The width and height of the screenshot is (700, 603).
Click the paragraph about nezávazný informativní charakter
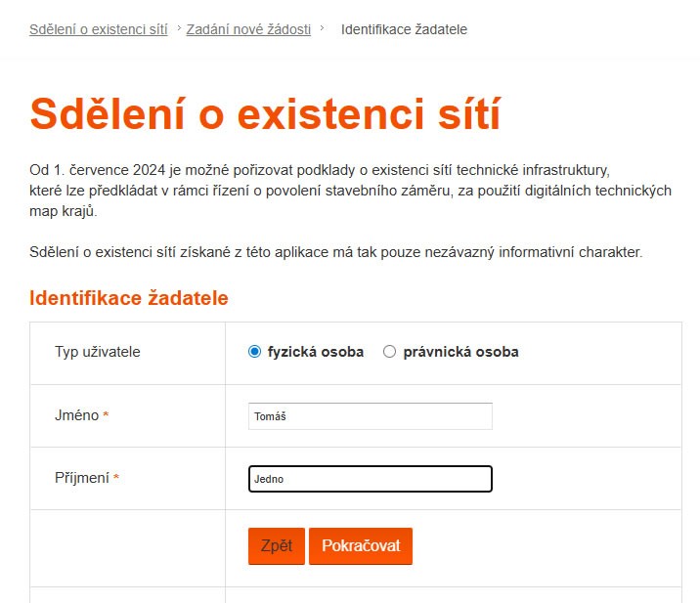(x=336, y=253)
